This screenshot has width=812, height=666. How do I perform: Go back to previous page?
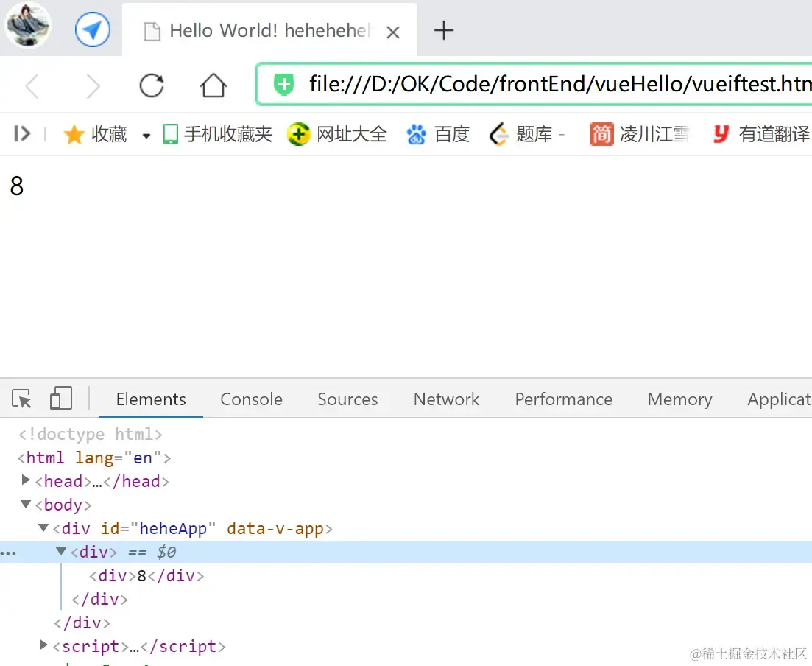click(x=32, y=85)
